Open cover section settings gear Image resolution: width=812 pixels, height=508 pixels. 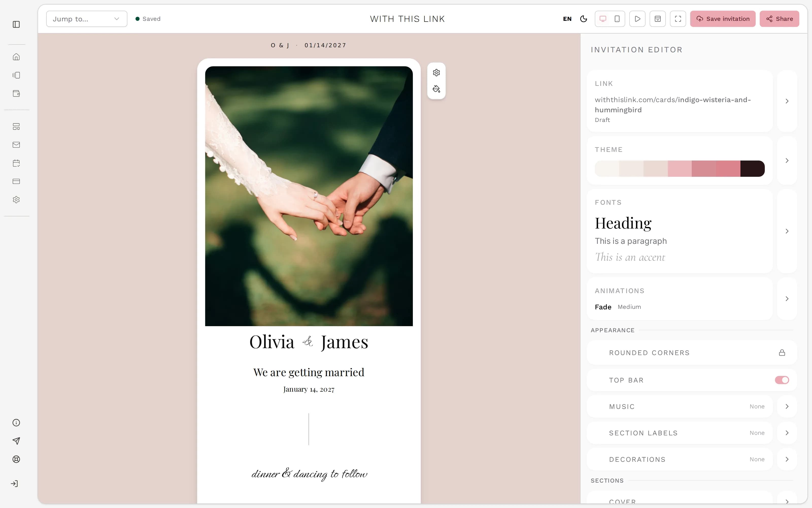click(436, 73)
